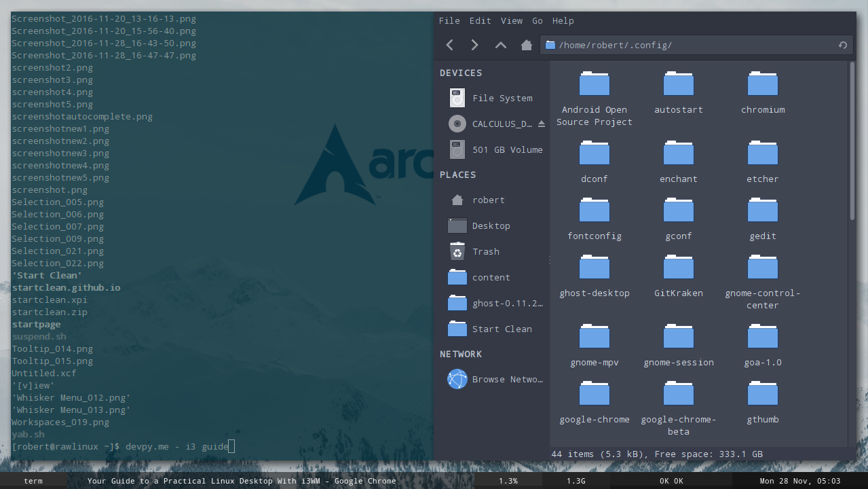Reload the current folder location

click(842, 46)
